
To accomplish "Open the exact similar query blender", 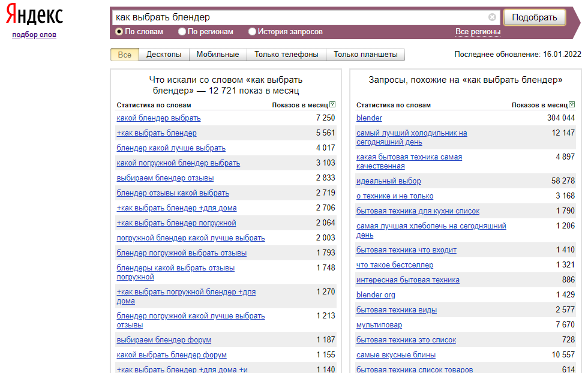I will click(369, 118).
